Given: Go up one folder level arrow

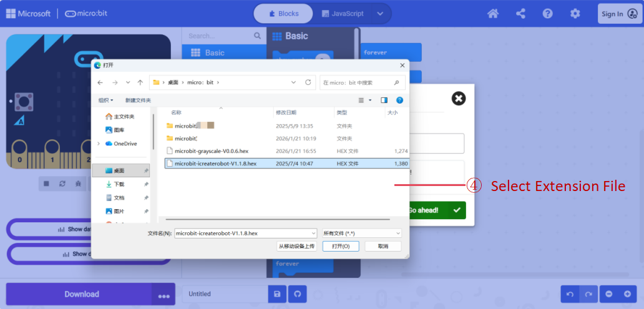Looking at the screenshot, I should [x=140, y=82].
